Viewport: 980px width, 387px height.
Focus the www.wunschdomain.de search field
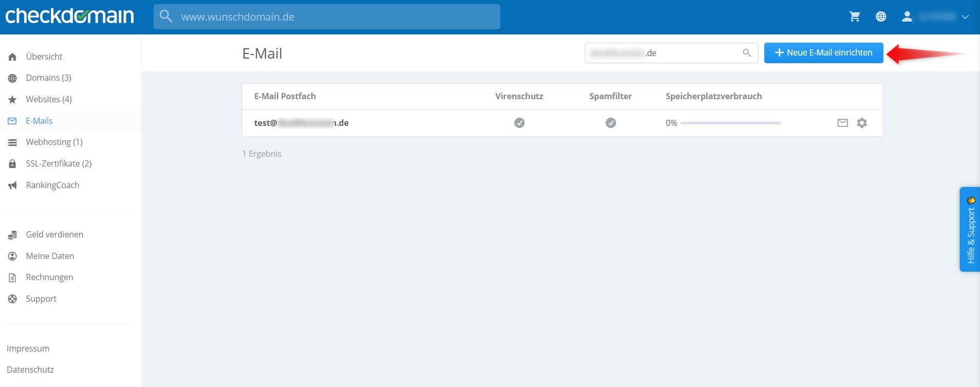[x=327, y=17]
